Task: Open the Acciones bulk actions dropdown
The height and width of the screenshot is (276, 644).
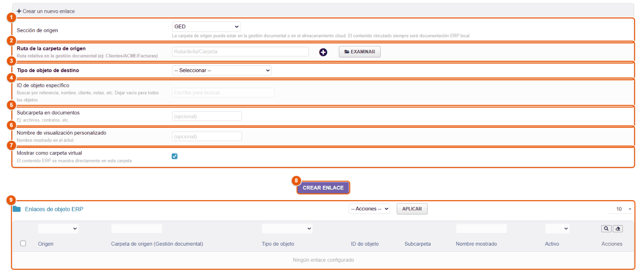Action: point(369,209)
